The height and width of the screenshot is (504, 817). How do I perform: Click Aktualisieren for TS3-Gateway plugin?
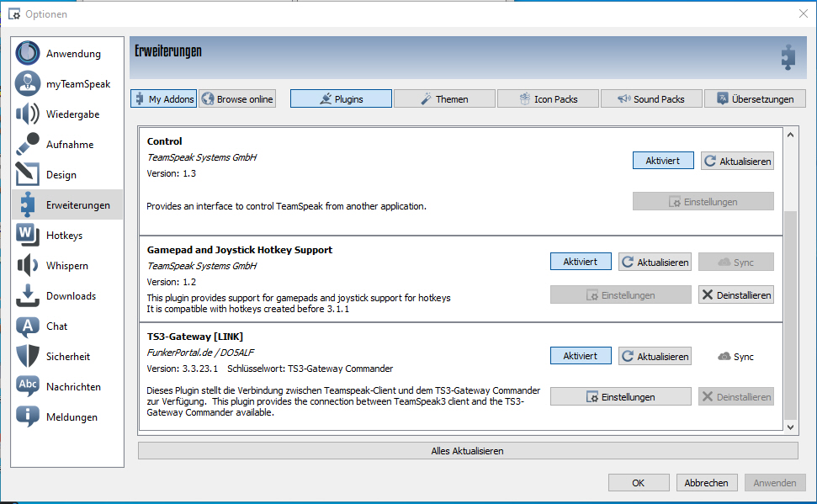pos(655,356)
